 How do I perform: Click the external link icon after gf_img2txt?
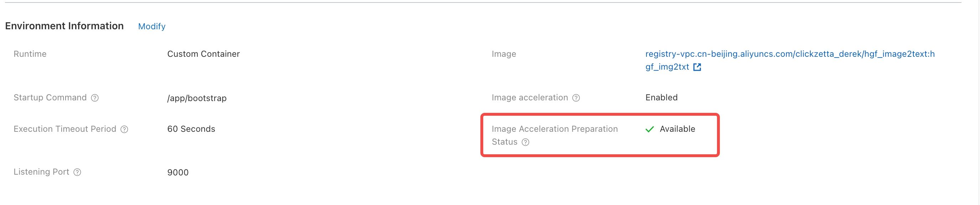tap(697, 67)
